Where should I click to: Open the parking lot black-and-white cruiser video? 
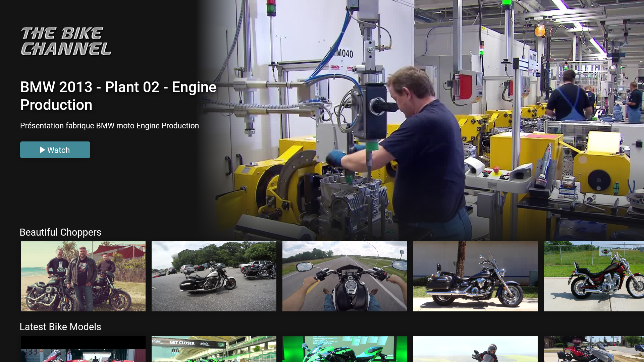214,277
